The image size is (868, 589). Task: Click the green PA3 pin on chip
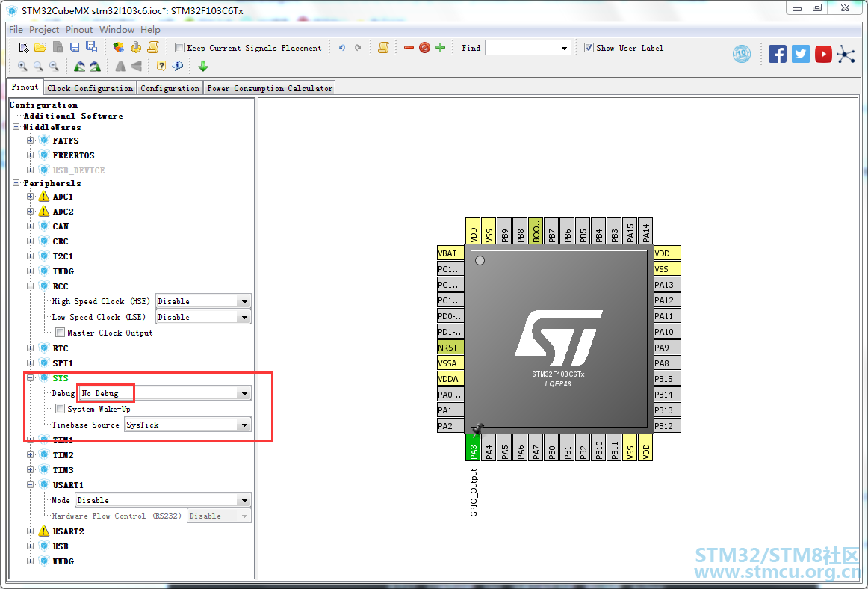point(473,448)
